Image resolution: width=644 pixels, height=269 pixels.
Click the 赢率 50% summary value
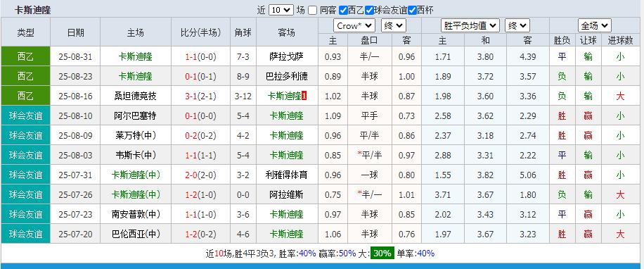point(347,254)
